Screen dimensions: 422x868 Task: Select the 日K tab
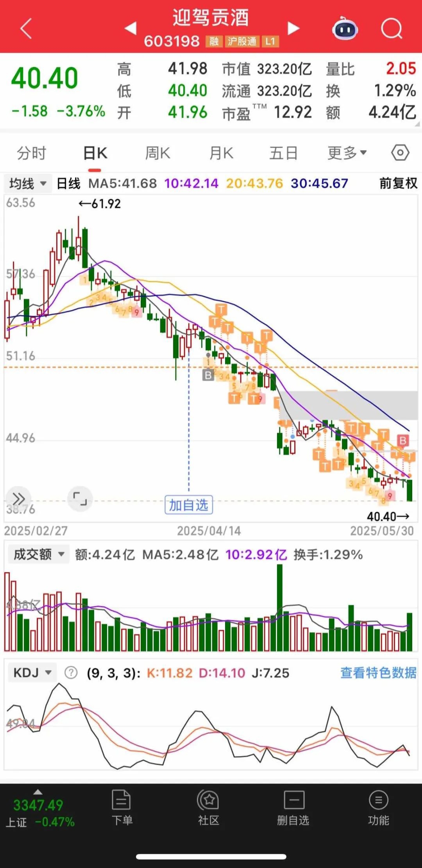(x=95, y=153)
